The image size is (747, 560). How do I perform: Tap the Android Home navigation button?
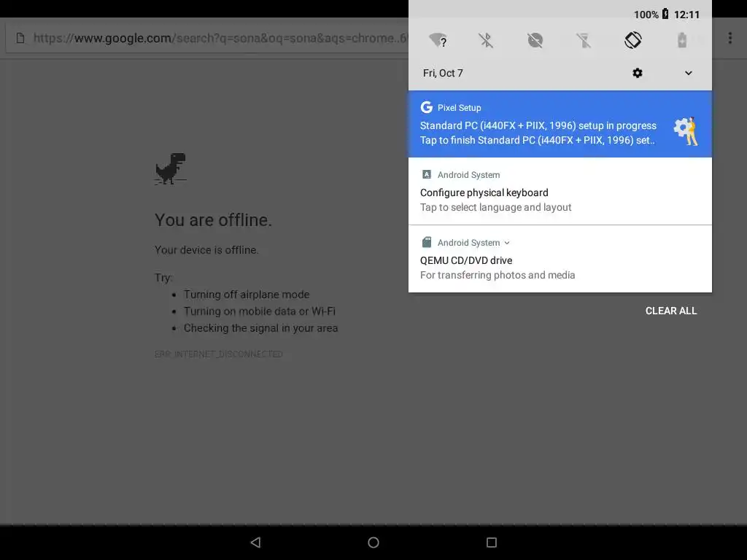373,542
